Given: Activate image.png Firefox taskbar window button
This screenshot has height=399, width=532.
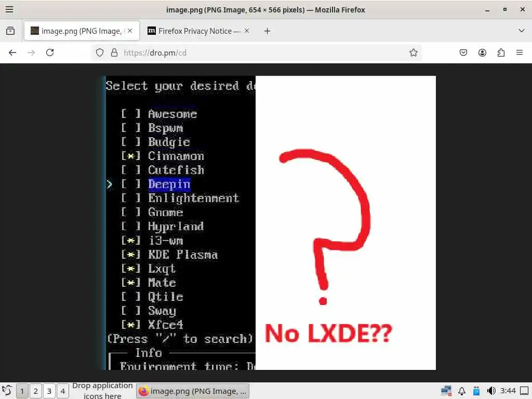Looking at the screenshot, I should point(193,391).
